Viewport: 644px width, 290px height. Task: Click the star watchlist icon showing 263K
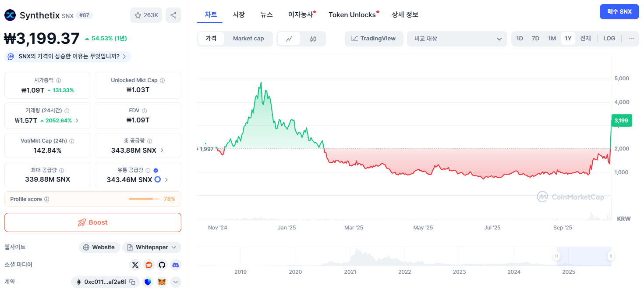point(146,15)
